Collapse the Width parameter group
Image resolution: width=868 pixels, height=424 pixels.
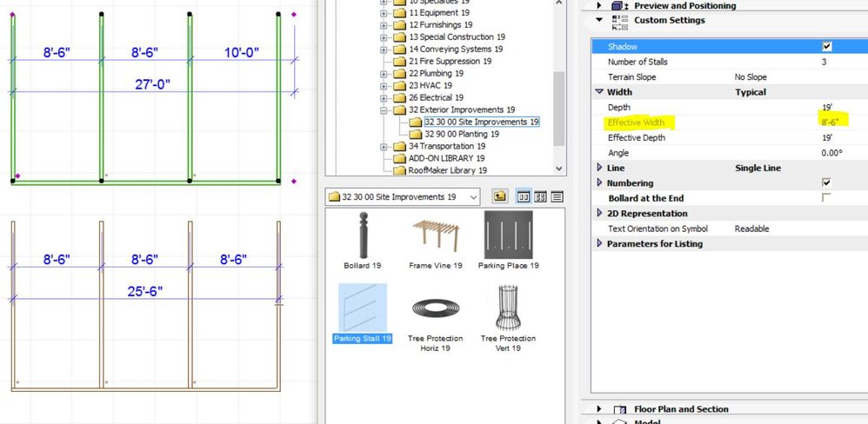[599, 92]
